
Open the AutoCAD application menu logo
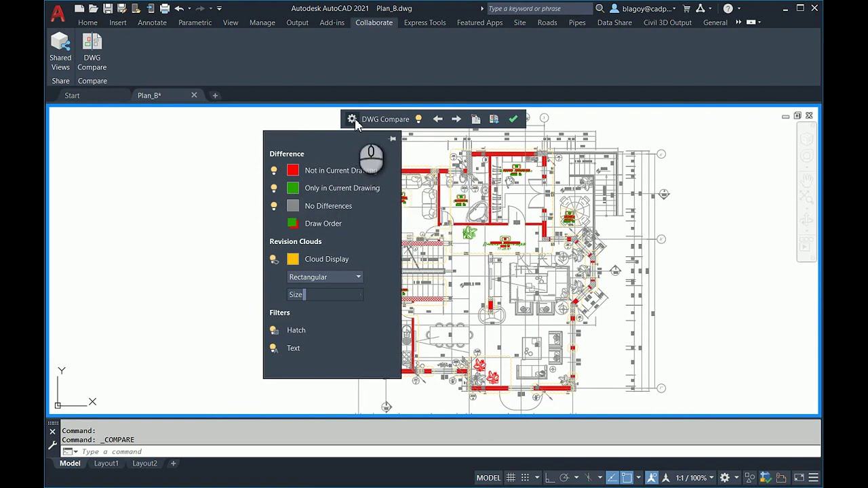point(58,12)
